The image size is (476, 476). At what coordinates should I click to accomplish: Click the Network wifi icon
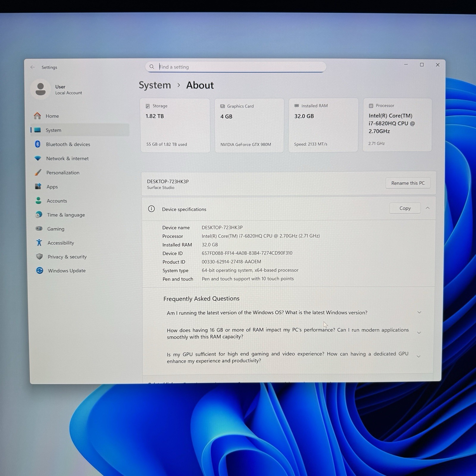[x=38, y=158]
